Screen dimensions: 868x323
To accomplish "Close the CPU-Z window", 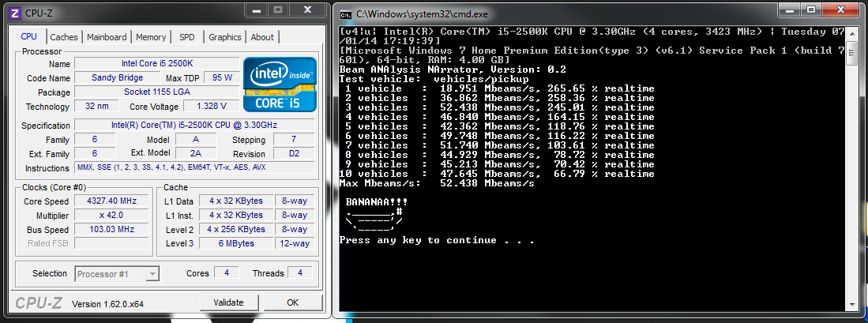I will point(307,10).
